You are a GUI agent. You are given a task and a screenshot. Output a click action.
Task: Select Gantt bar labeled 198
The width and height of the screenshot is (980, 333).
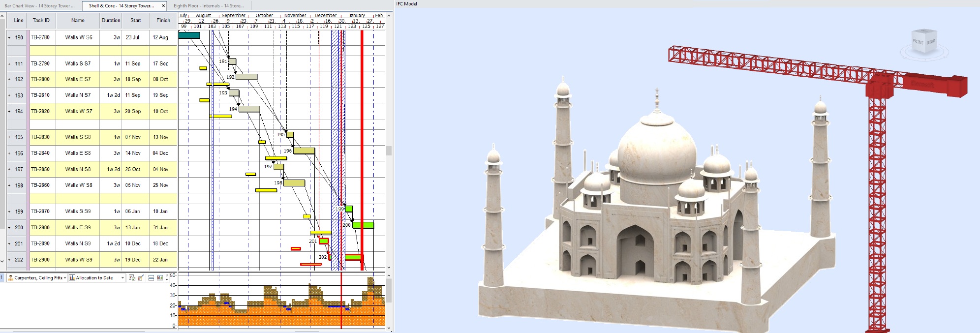[294, 183]
